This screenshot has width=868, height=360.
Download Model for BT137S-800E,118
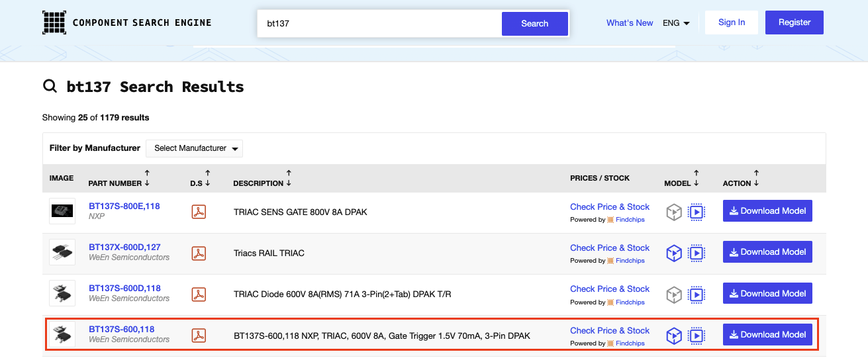coord(767,211)
